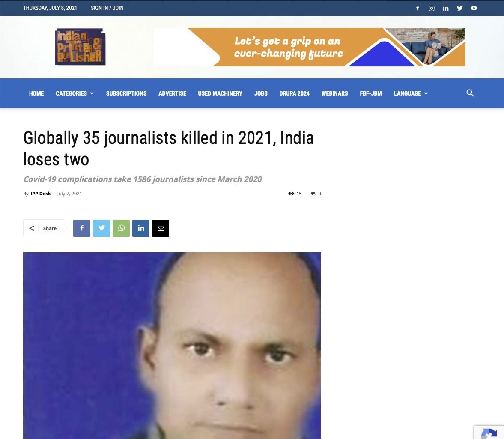Open Facebook page from top bar
The image size is (504, 439).
tap(418, 8)
